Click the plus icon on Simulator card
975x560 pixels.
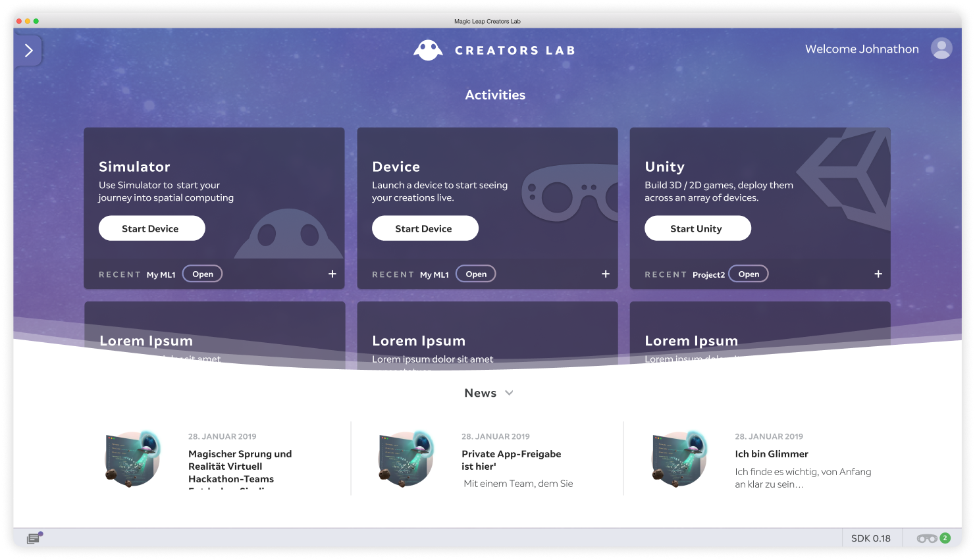(332, 274)
